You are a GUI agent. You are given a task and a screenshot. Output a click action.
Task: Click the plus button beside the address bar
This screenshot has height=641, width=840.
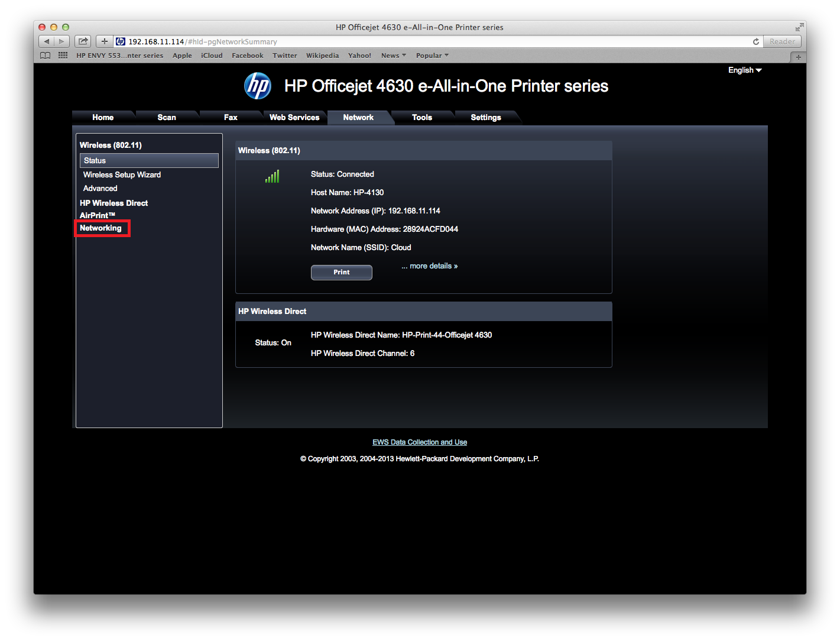(x=105, y=41)
